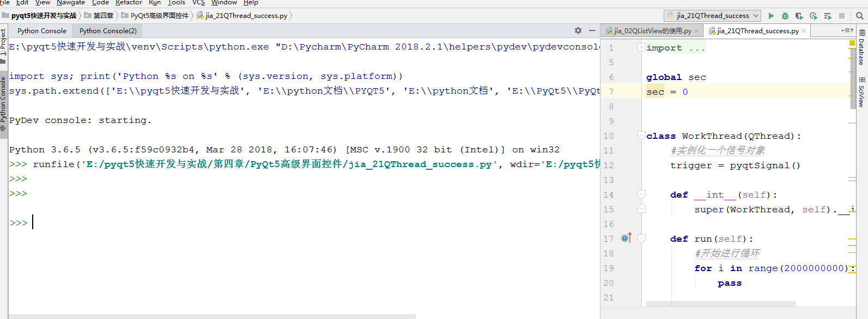
Task: Click the console horizontal scrollbar
Action: pos(213,316)
